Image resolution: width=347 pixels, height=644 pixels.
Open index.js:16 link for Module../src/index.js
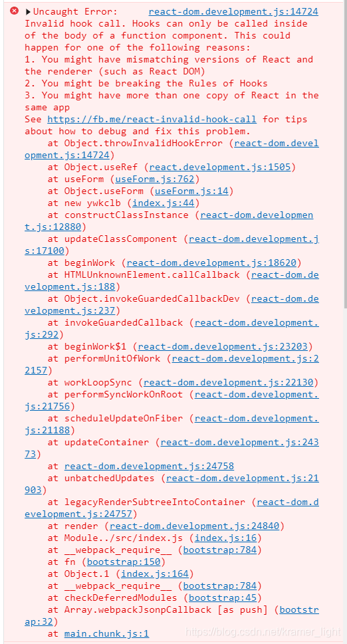point(226,538)
